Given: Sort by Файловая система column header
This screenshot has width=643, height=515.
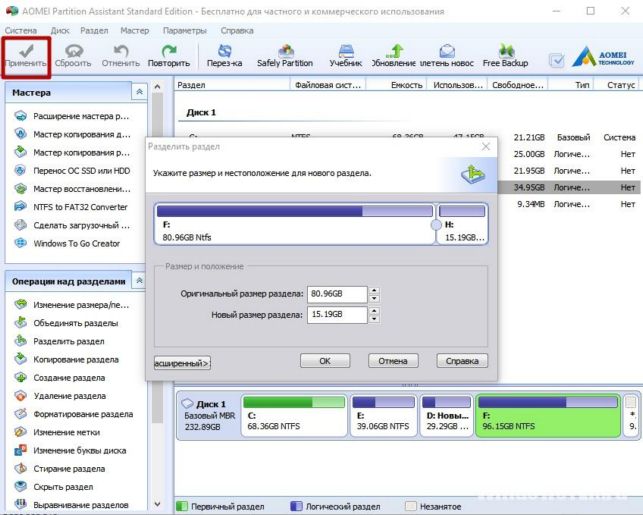Looking at the screenshot, I should click(328, 85).
